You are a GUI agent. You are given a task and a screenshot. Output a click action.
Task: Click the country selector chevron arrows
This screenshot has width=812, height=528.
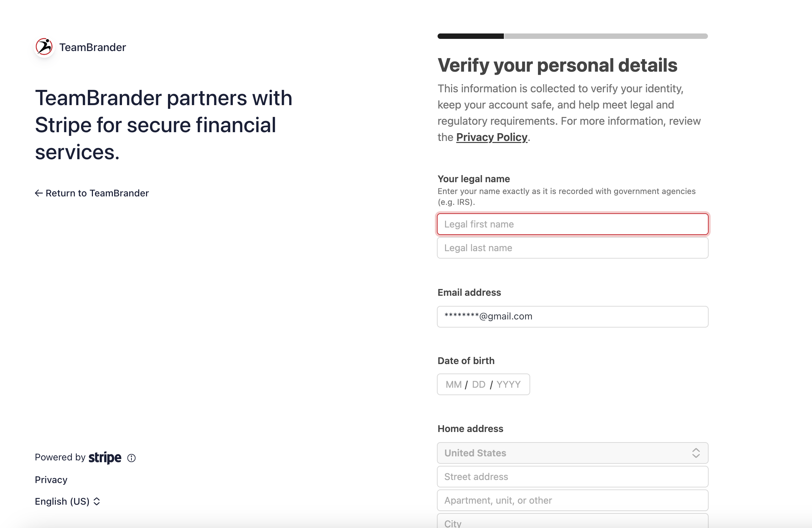(x=696, y=453)
